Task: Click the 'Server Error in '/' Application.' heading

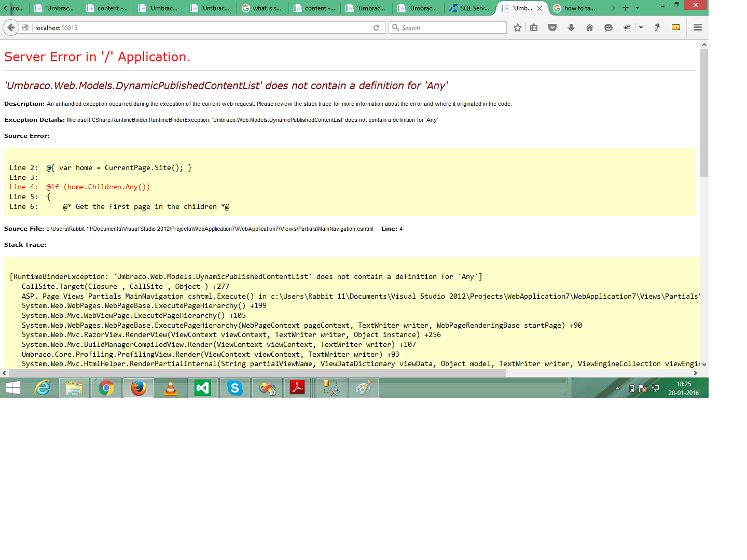Action: (97, 57)
